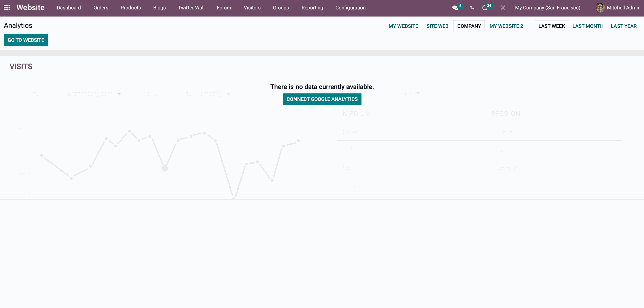Open the Configuration menu
The width and height of the screenshot is (644, 308).
350,8
